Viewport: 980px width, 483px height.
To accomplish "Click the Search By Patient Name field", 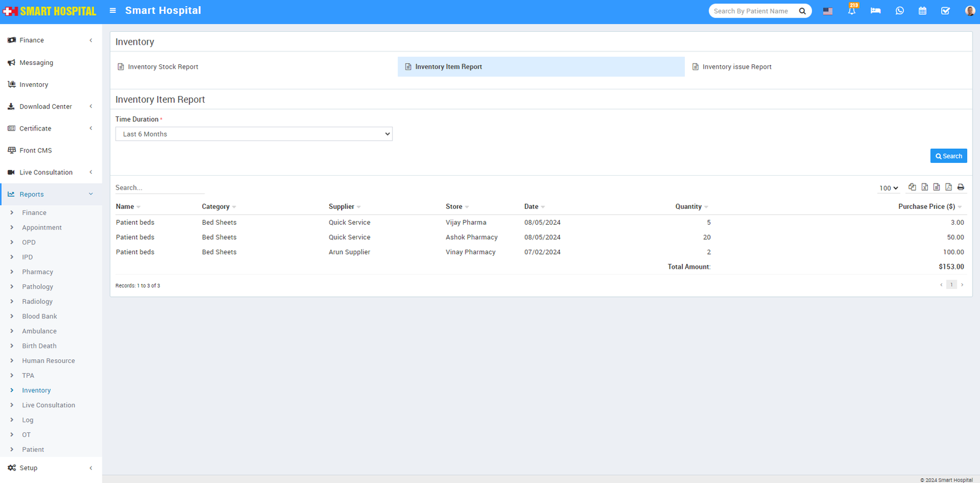I will click(752, 11).
